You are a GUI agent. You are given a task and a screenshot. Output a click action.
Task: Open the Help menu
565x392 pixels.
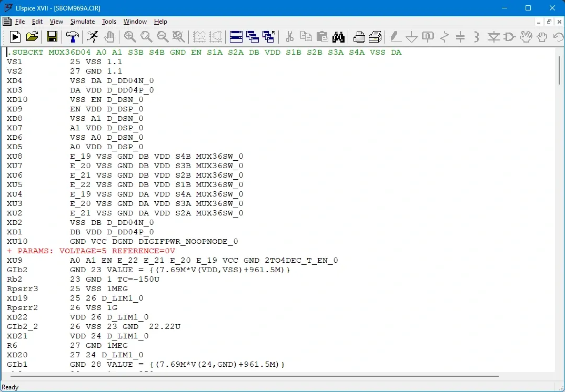[160, 22]
